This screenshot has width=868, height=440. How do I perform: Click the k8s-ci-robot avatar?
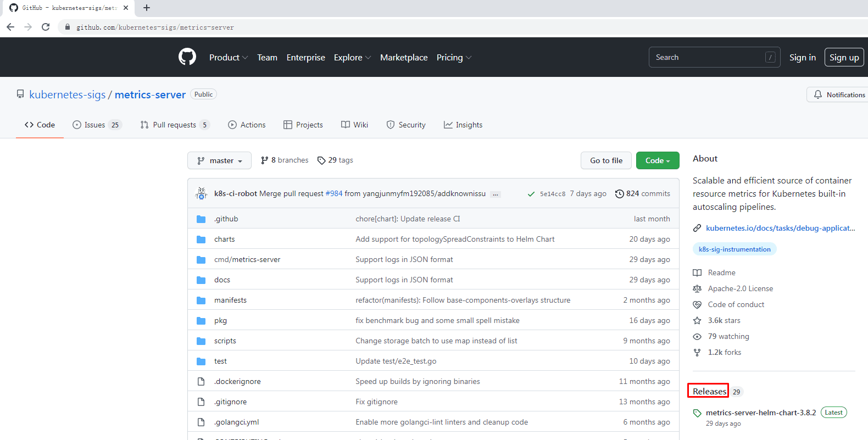[201, 193]
